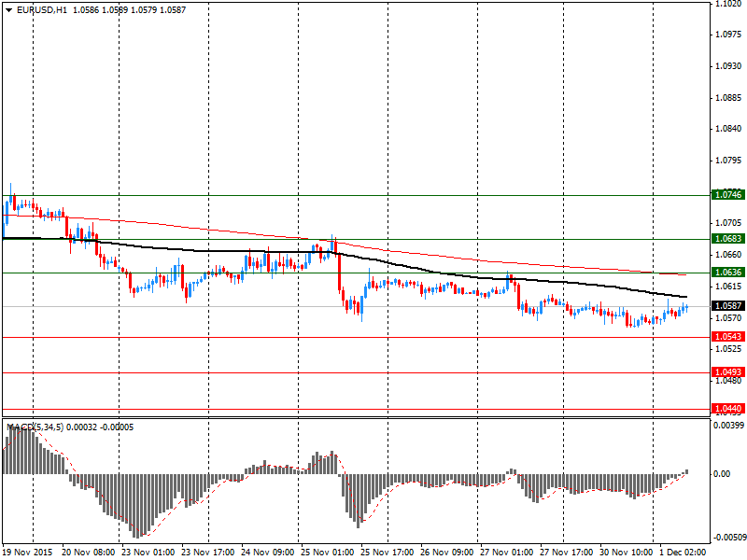Click the 1.0795 price scale value
The width and height of the screenshot is (747, 560).
click(x=728, y=160)
